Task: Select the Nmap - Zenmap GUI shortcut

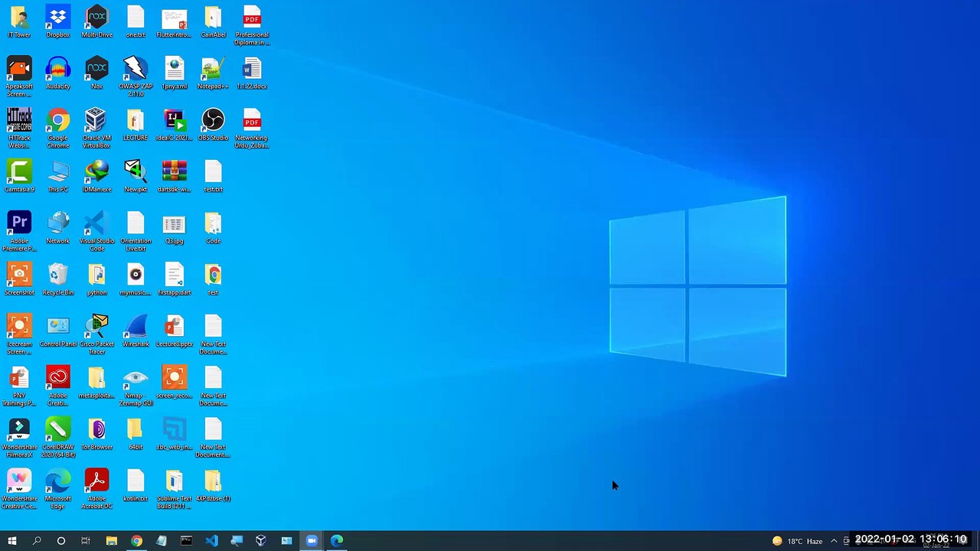Action: [x=136, y=386]
